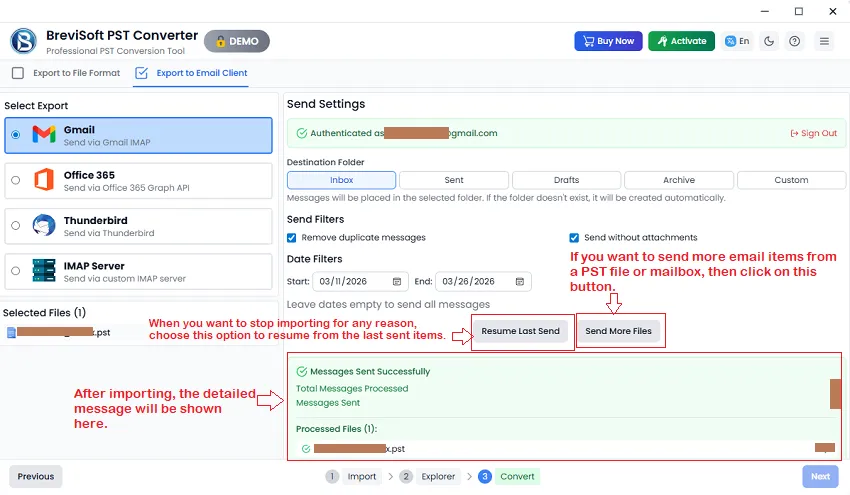Click the Thunderbird logo icon
The width and height of the screenshot is (850, 495).
(44, 226)
